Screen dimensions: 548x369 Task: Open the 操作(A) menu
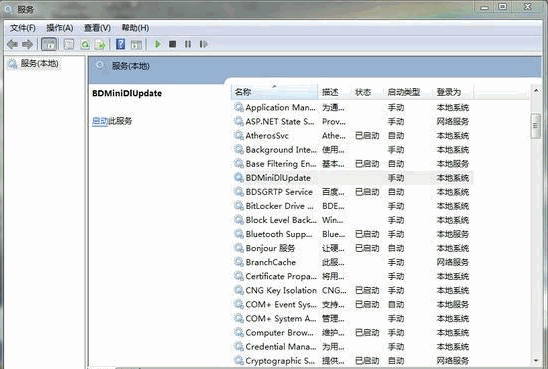[x=60, y=28]
